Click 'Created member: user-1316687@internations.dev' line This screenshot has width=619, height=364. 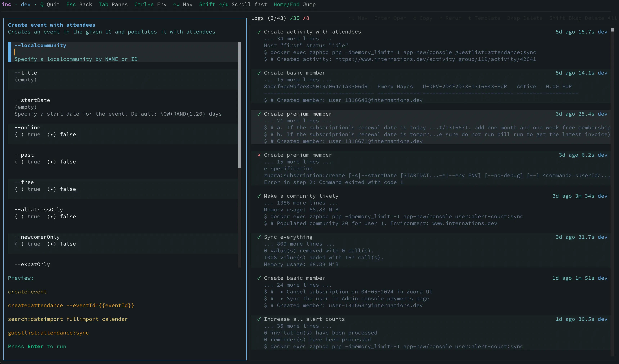[x=343, y=305]
